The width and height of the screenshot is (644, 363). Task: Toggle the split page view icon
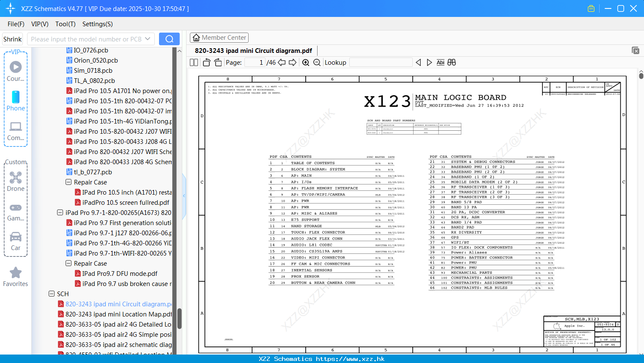(x=194, y=63)
